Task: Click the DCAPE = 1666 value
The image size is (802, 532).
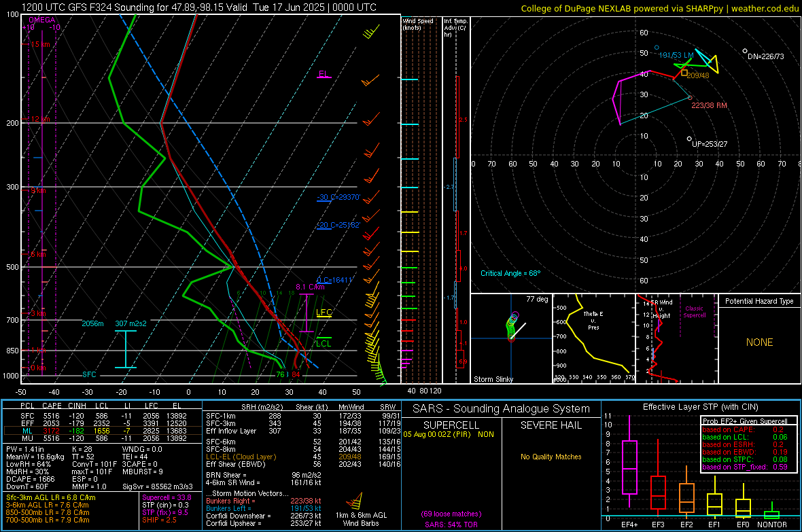Action: pos(30,479)
